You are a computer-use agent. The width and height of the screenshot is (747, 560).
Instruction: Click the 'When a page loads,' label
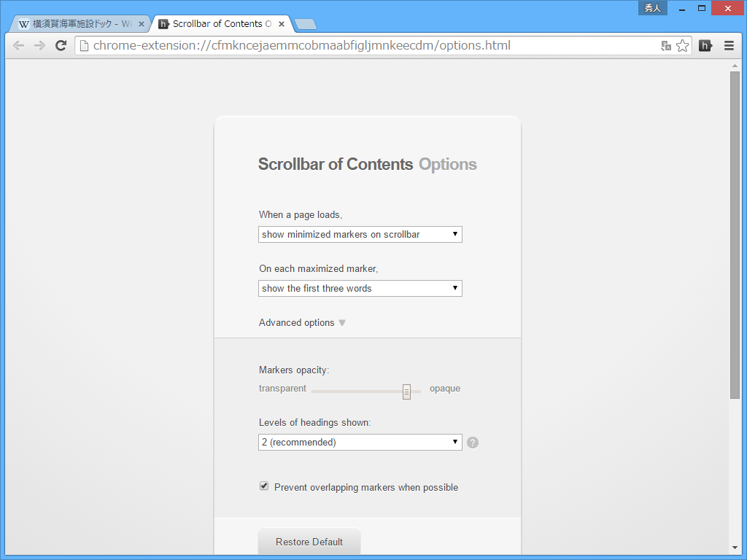[x=301, y=215]
